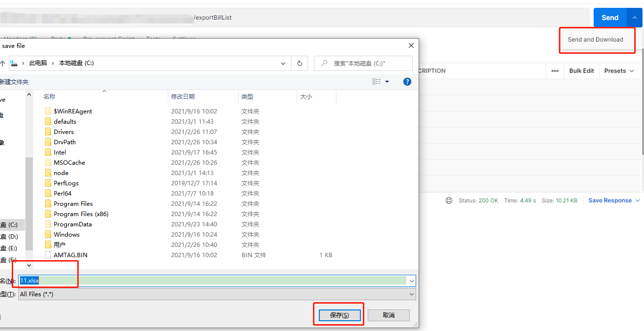Image resolution: width=644 pixels, height=331 pixels.
Task: Switch to the Tests tab
Action: click(154, 39)
